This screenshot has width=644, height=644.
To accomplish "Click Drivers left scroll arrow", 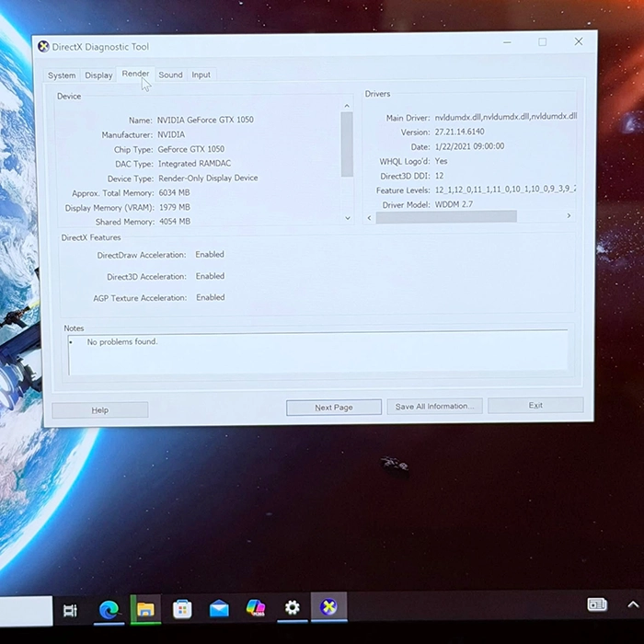I will click(369, 218).
